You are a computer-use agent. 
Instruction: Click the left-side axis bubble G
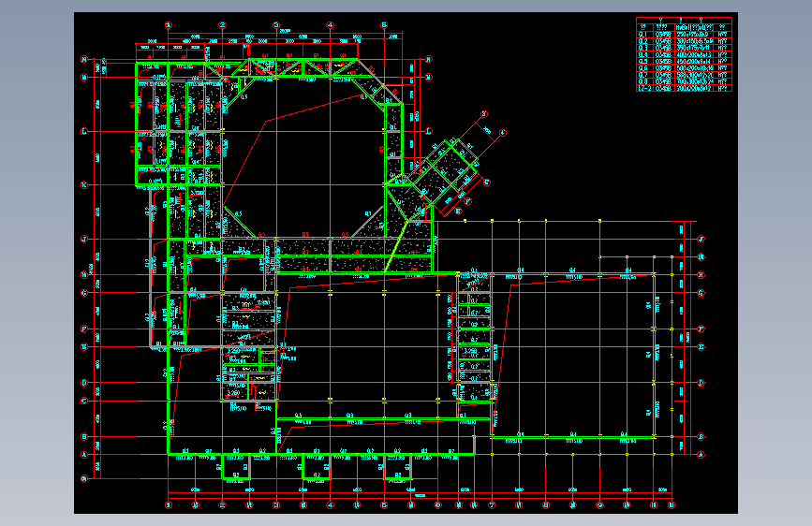tap(84, 293)
